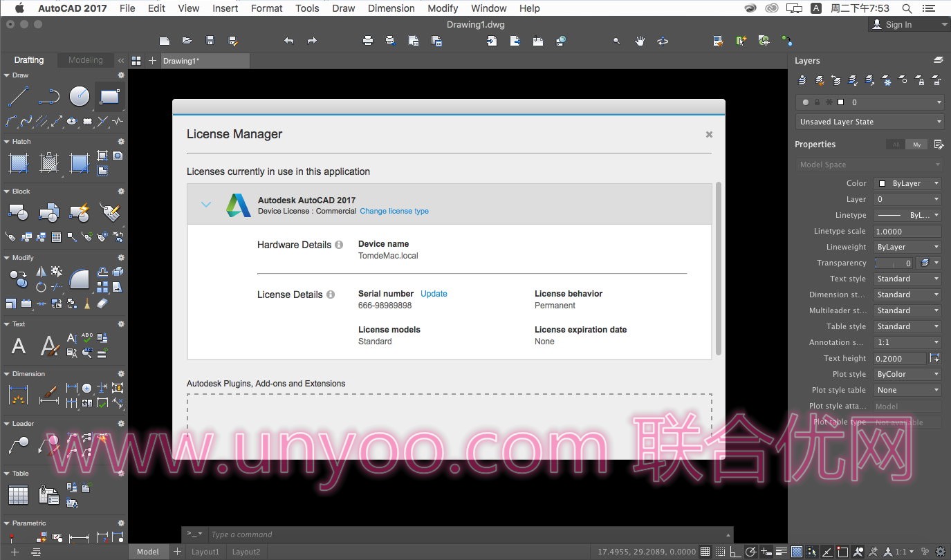Select the Multileader tool in Leader panel
Image resolution: width=951 pixels, height=560 pixels.
(x=19, y=445)
